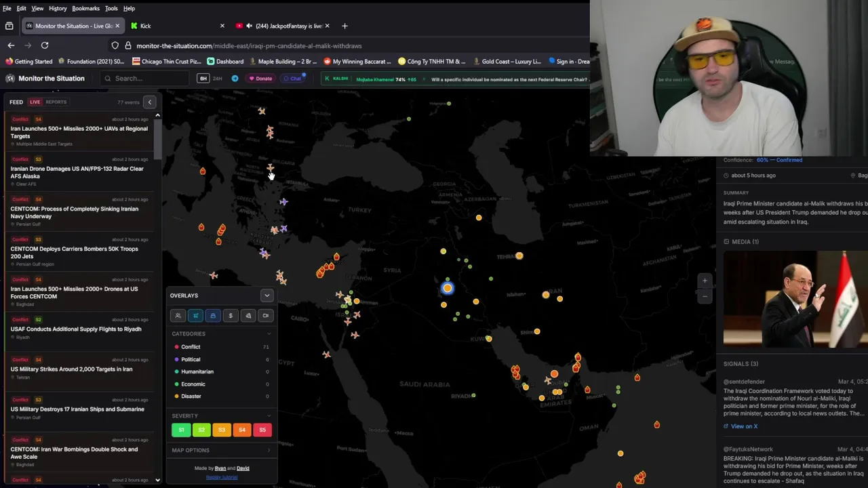Switch feed to REPORTS tab
Screen dimensions: 868x488
click(x=56, y=102)
